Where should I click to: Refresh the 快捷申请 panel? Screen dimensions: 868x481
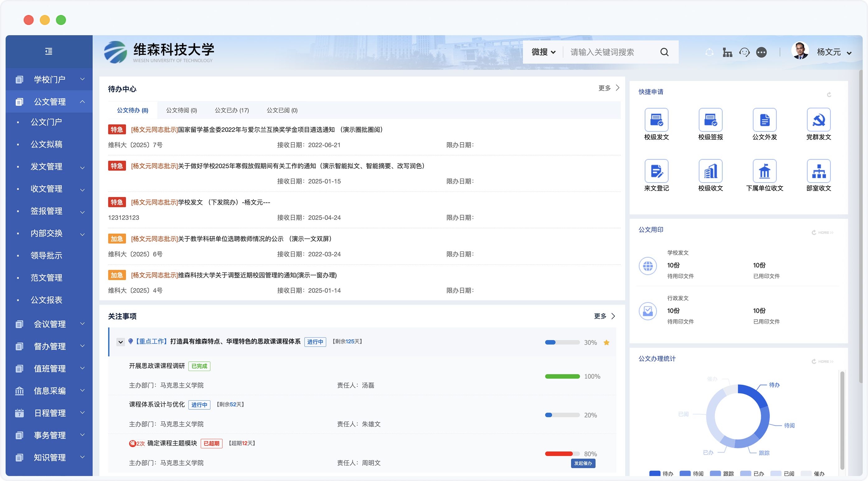(829, 95)
